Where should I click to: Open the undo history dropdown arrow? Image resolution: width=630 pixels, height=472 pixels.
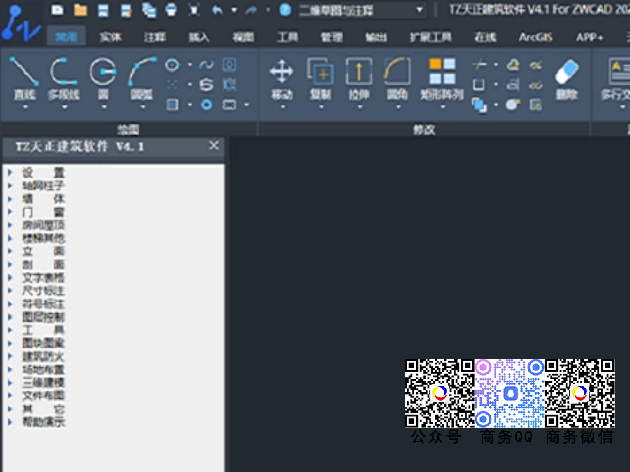pyautogui.click(x=234, y=10)
